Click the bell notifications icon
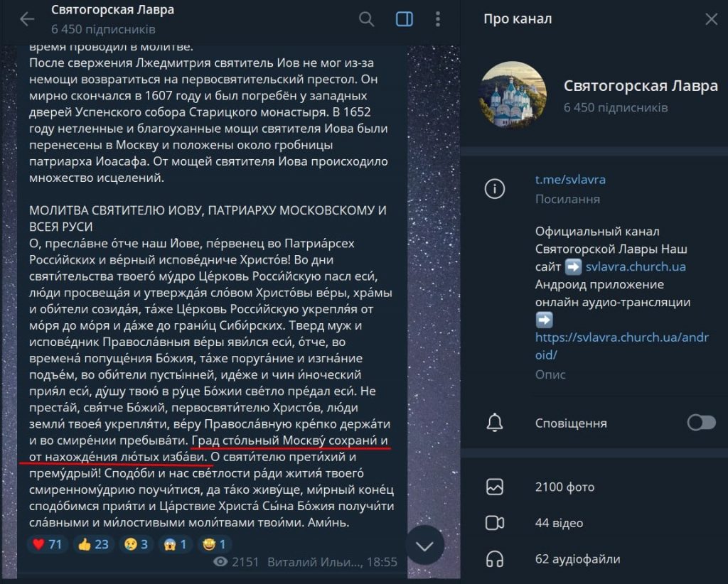 click(x=495, y=423)
